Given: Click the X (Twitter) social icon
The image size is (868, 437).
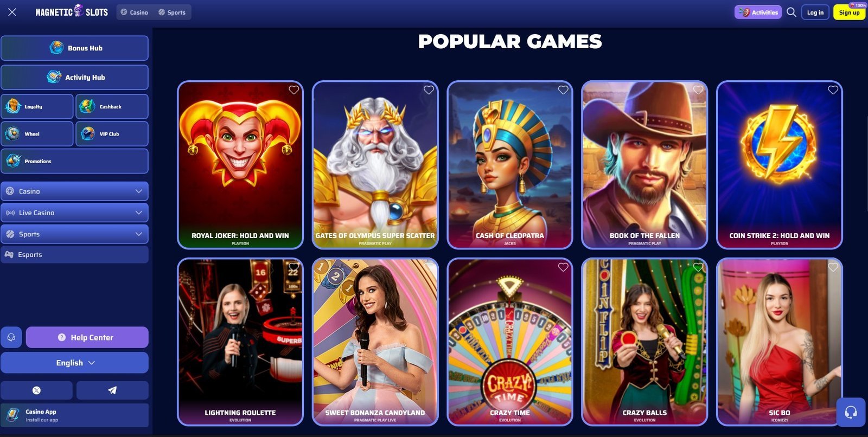Looking at the screenshot, I should (36, 390).
